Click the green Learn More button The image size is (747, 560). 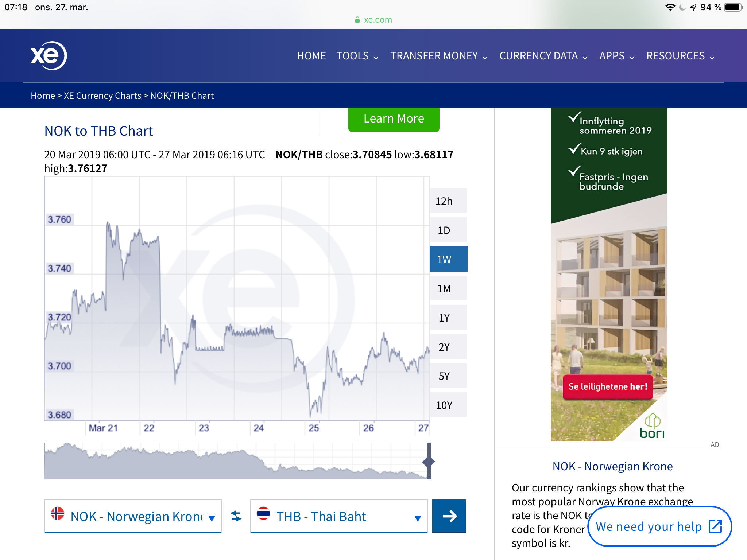pos(394,119)
